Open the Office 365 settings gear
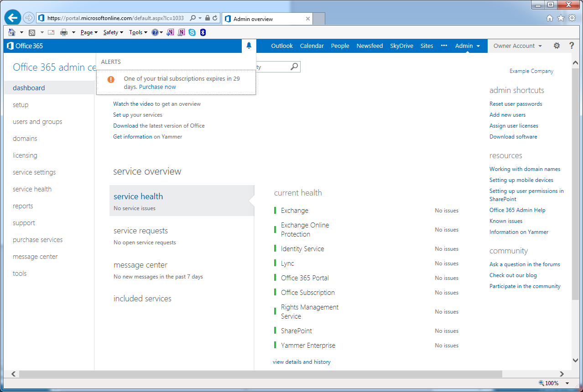 tap(557, 46)
